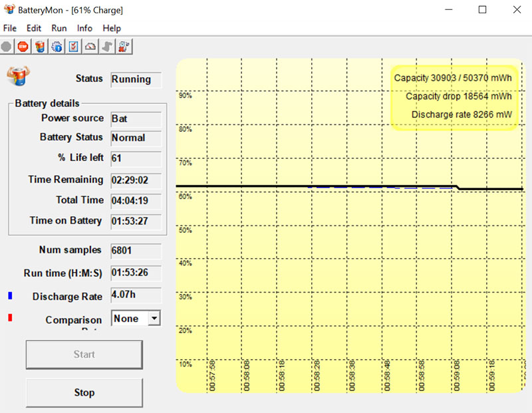Click the % Life left value 61
Viewport: 532px width, 413px height.
[x=136, y=158]
